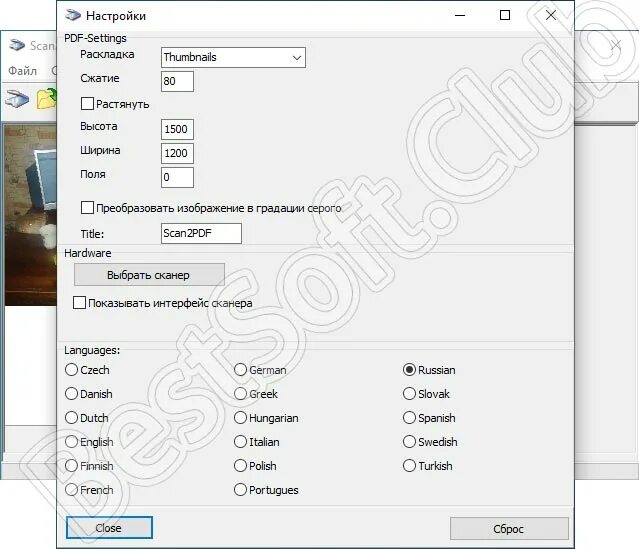Open the Файл menu in the background window
Screen dimensions: 639x549
pyautogui.click(x=22, y=71)
